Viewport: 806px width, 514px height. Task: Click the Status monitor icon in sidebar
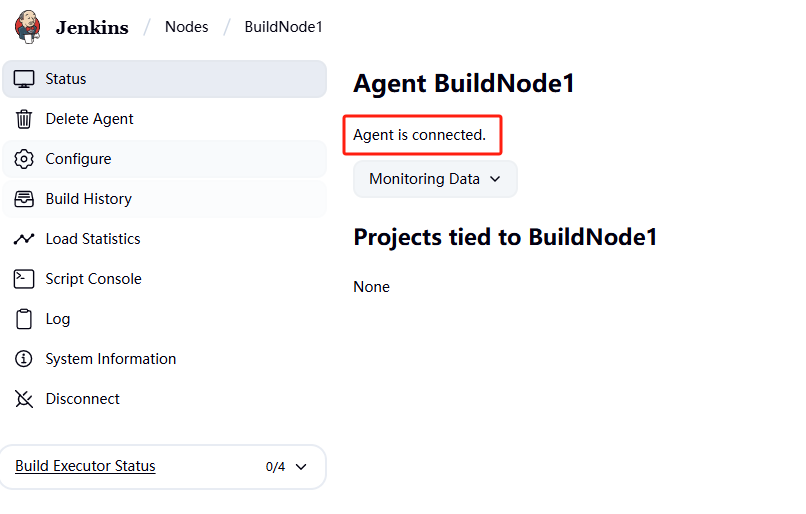pos(25,79)
